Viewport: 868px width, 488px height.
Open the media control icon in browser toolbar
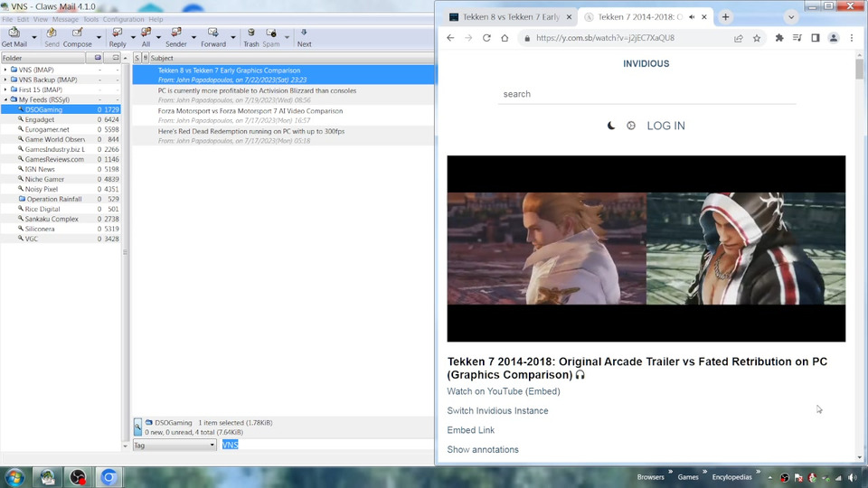click(x=797, y=38)
